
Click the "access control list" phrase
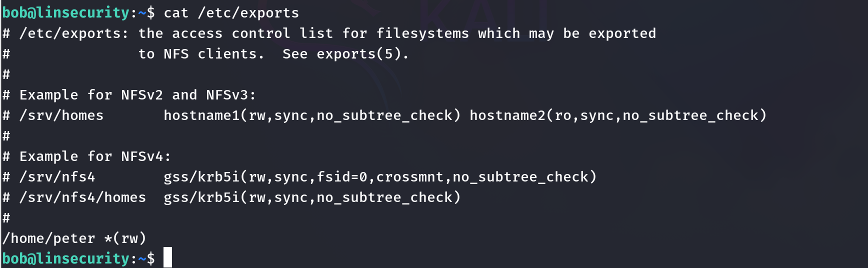(x=252, y=33)
